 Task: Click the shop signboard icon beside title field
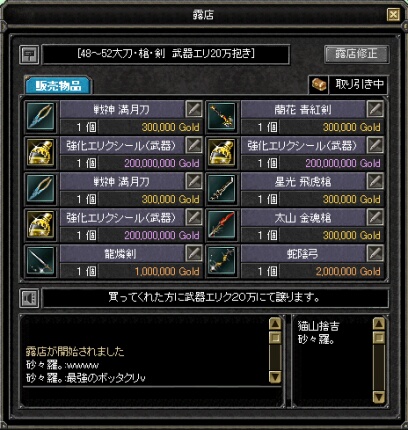[x=29, y=55]
